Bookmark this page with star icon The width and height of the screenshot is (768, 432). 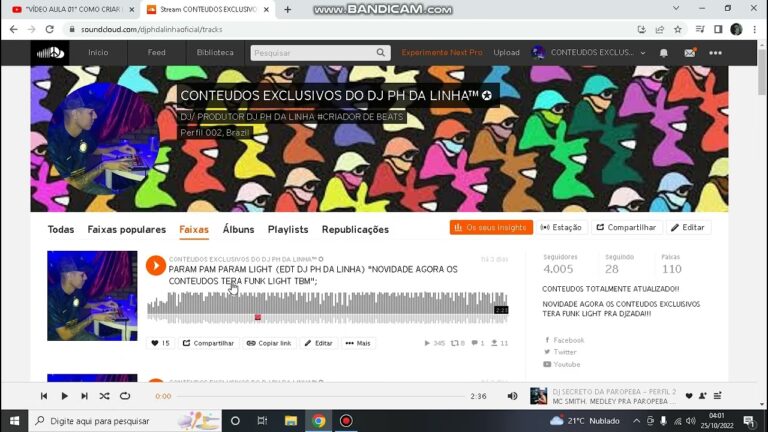(x=678, y=29)
